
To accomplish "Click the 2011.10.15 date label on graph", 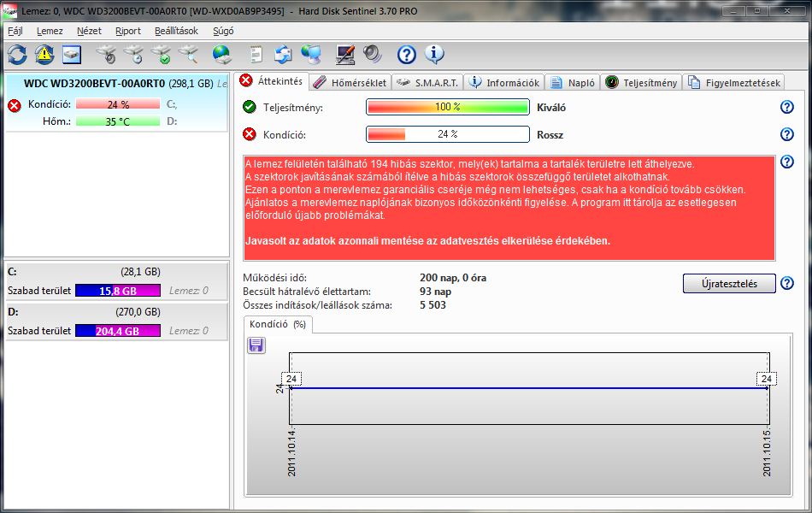I will [x=767, y=453].
